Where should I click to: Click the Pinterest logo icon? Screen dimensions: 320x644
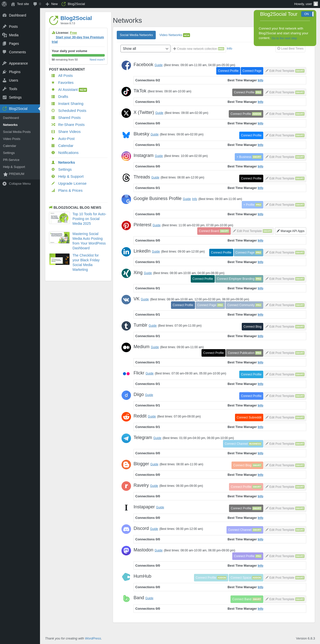click(x=126, y=226)
